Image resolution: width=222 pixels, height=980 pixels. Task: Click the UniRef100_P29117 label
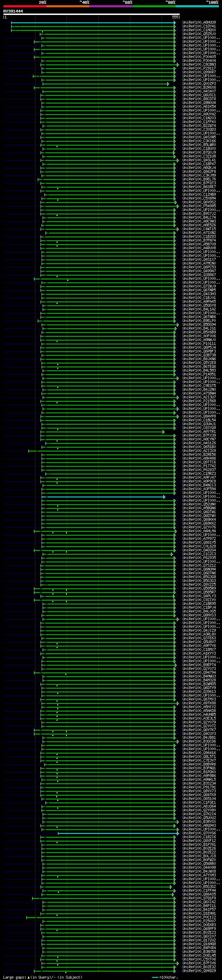[199, 68]
